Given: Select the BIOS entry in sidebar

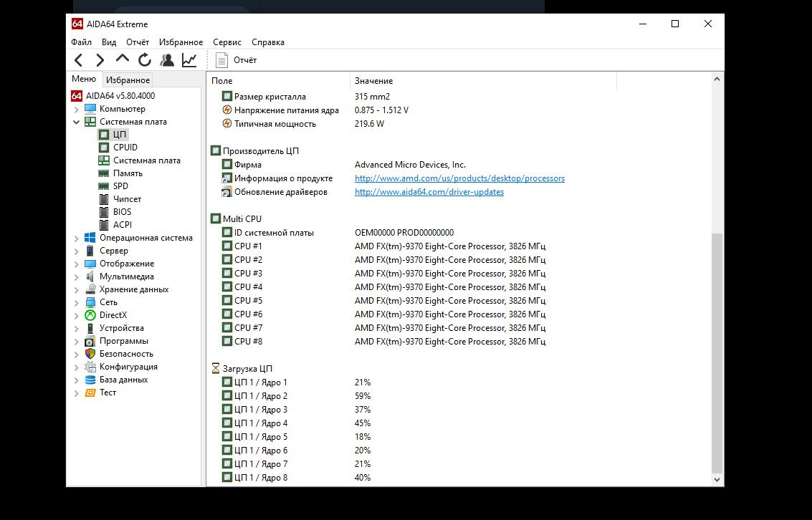Looking at the screenshot, I should tap(122, 212).
